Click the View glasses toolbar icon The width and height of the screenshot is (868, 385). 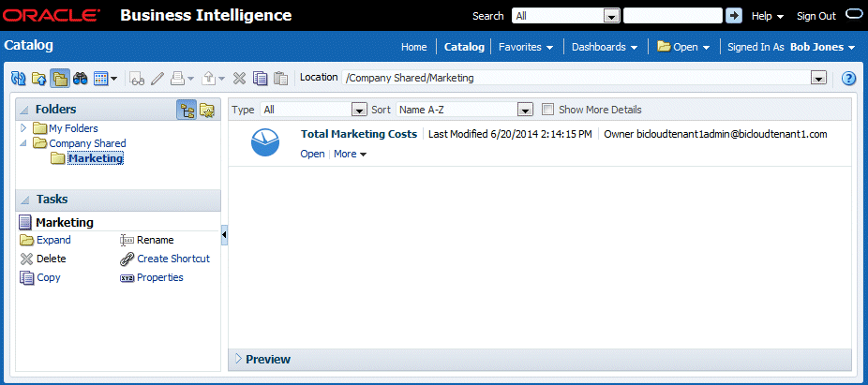click(x=137, y=79)
